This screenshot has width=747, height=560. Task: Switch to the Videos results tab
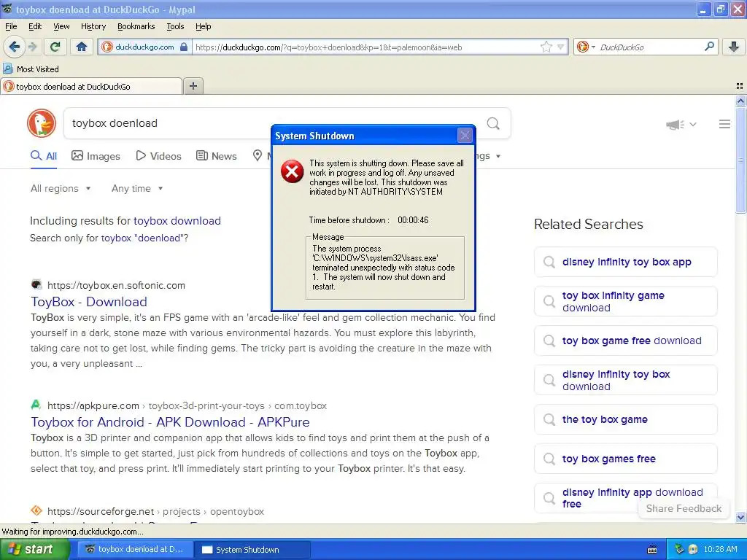tap(158, 156)
